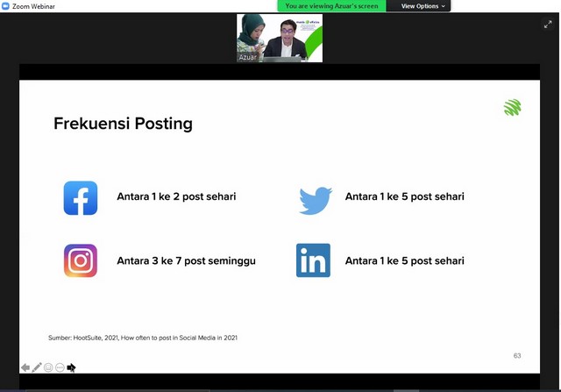The image size is (561, 392).
Task: Go to previous slide arrow
Action: pos(25,367)
